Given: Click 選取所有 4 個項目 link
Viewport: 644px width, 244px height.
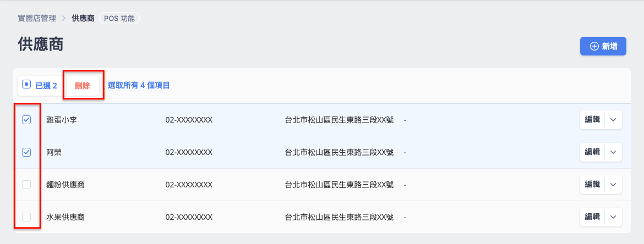Looking at the screenshot, I should 139,86.
